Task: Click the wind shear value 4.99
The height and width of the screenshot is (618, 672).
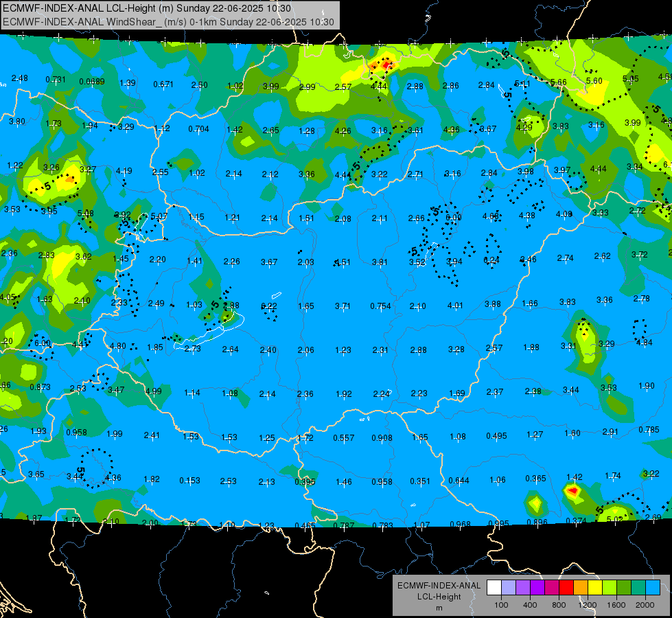Action: 154,391
